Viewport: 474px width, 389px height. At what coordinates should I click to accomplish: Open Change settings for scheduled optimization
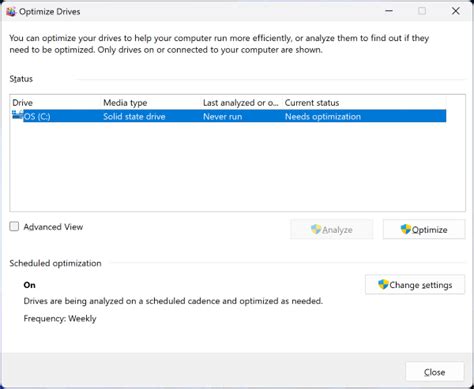(415, 284)
